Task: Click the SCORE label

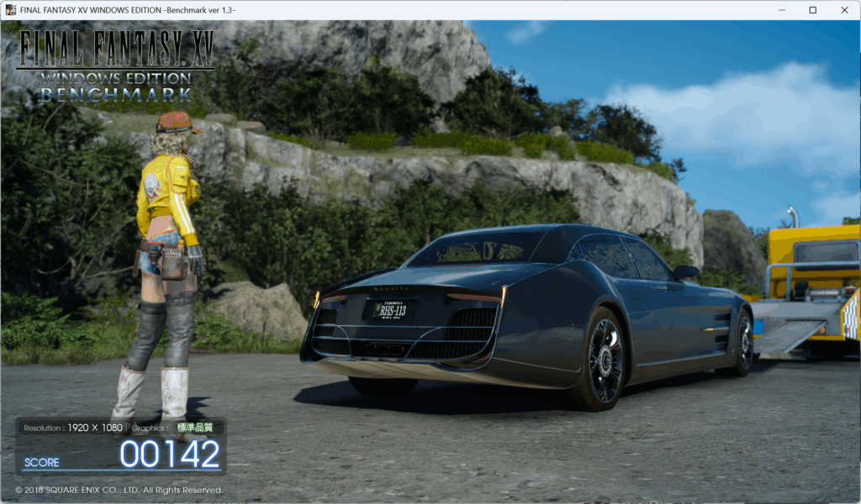Action: tap(42, 463)
